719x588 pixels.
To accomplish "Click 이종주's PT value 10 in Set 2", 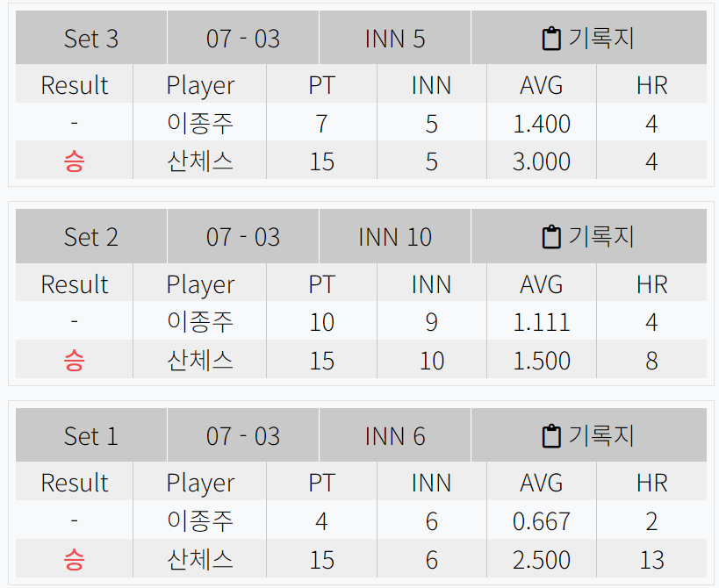I will 321,322.
